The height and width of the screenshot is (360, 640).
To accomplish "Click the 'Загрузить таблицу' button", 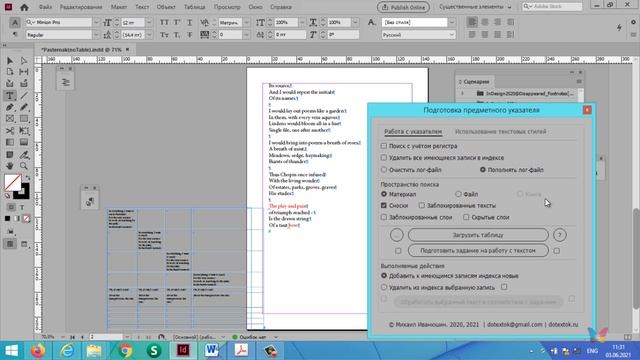I will (478, 235).
